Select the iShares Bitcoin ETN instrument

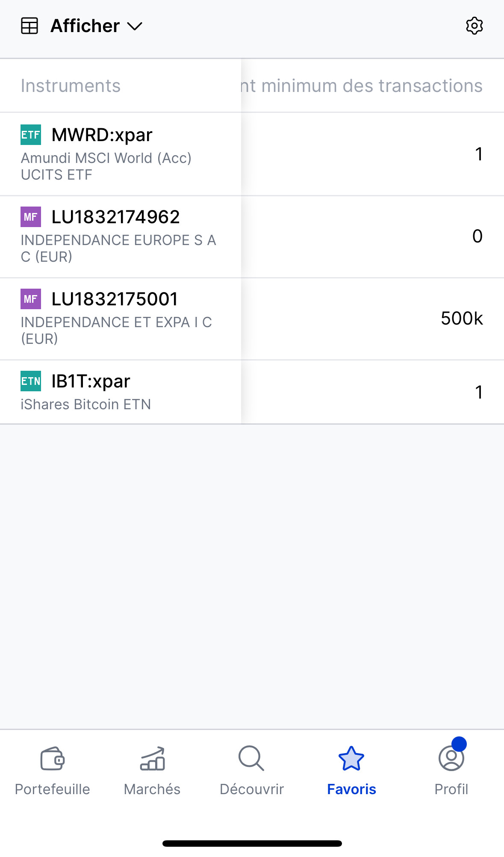(86, 404)
